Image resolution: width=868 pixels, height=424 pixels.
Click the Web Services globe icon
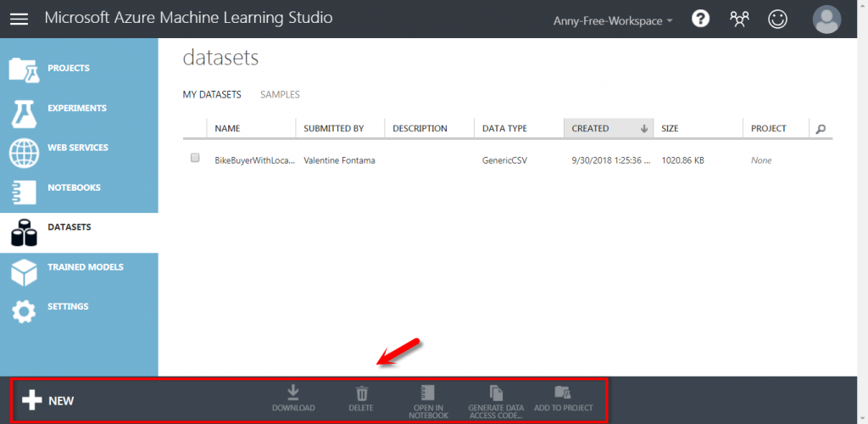point(24,153)
